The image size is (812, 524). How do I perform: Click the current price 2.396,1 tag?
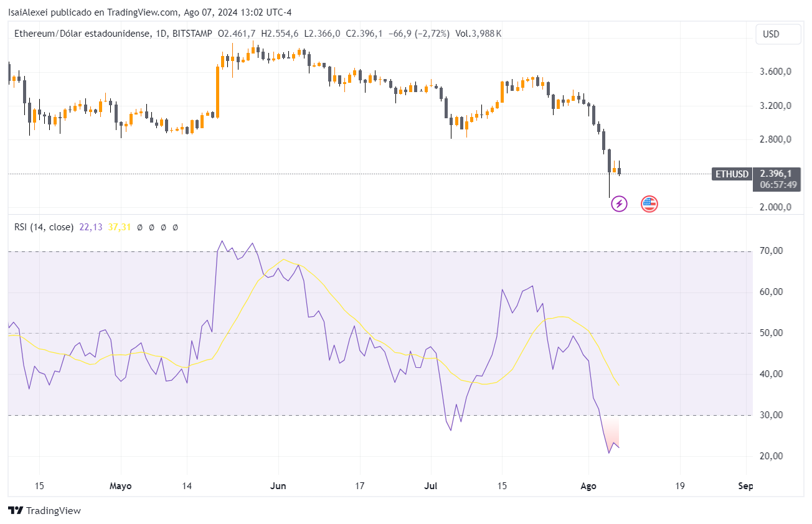point(775,174)
